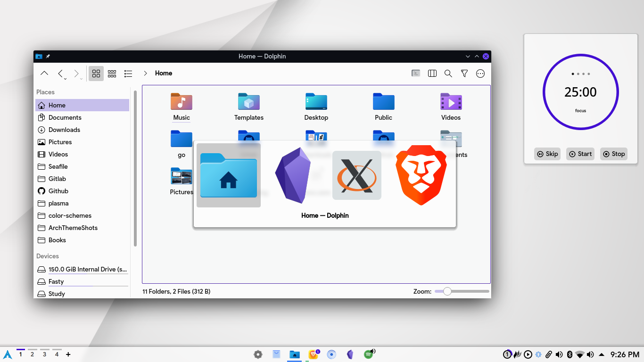Open Books in the Places sidebar
644x362 pixels.
click(83, 240)
